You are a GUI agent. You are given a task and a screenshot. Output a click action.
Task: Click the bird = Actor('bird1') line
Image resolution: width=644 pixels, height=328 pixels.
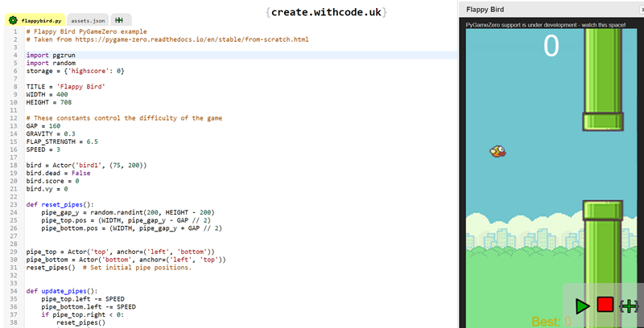click(x=86, y=166)
